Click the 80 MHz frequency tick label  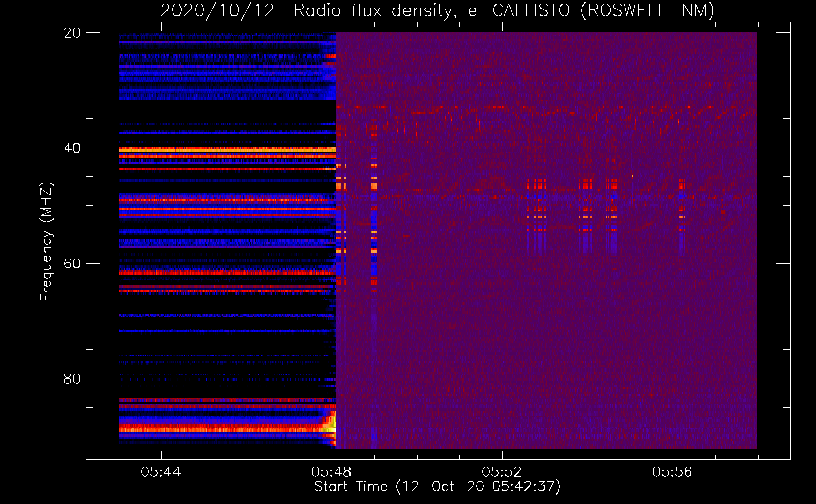point(72,379)
